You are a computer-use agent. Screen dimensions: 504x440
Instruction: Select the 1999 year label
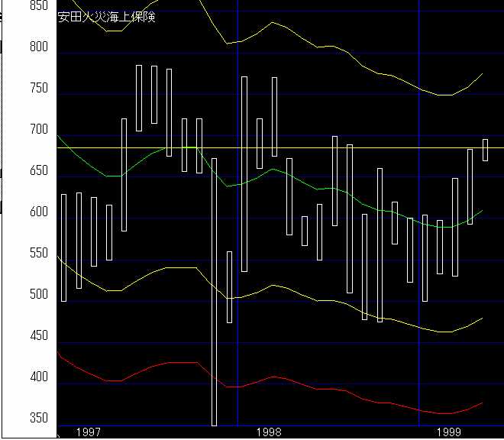tap(449, 432)
